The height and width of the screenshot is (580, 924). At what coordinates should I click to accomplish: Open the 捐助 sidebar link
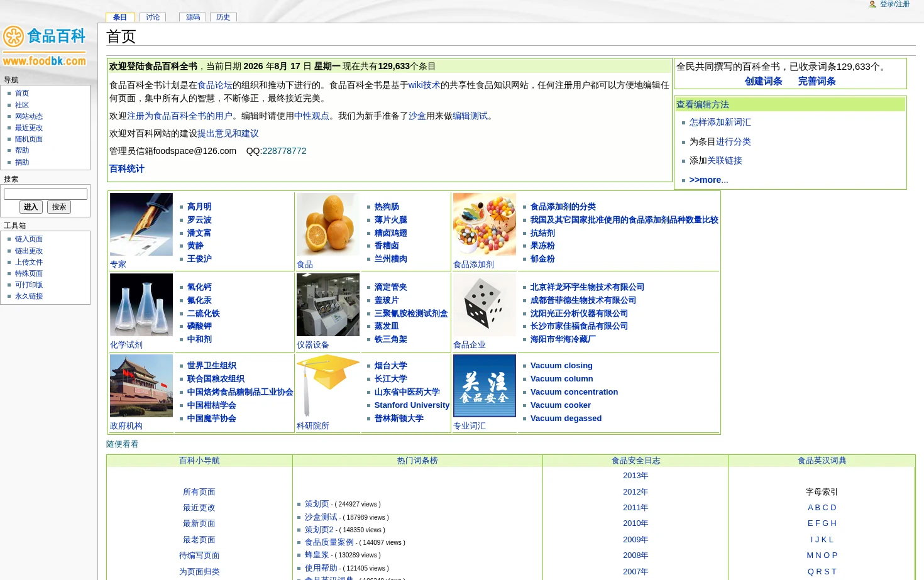[x=22, y=162]
